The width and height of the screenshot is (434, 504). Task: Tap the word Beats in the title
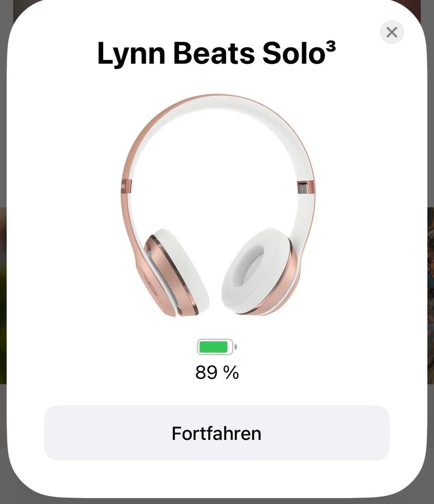(214, 53)
